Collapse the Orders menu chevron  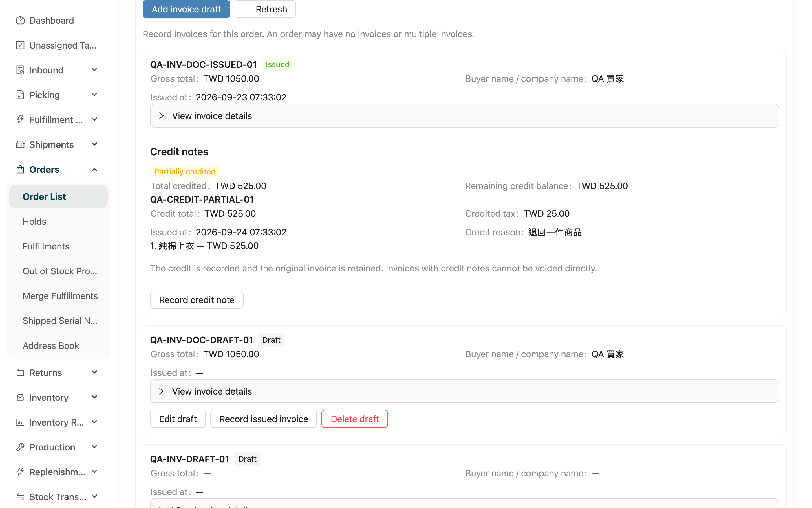tap(94, 170)
